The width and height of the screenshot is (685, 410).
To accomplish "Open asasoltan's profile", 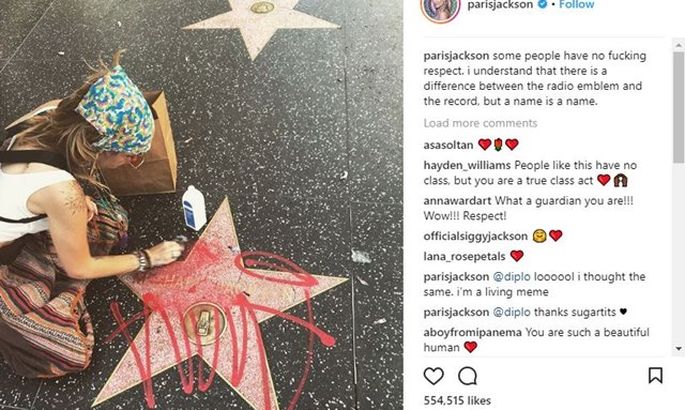I will pos(448,145).
